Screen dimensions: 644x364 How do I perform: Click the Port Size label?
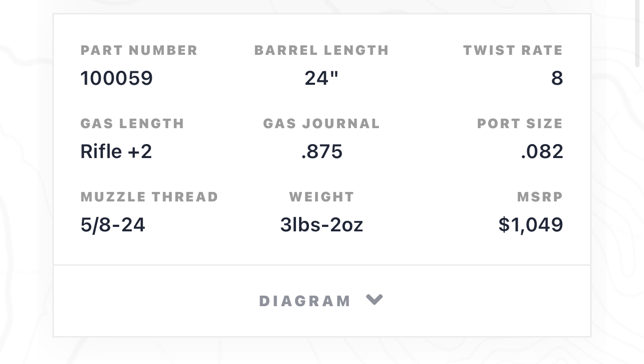click(520, 124)
